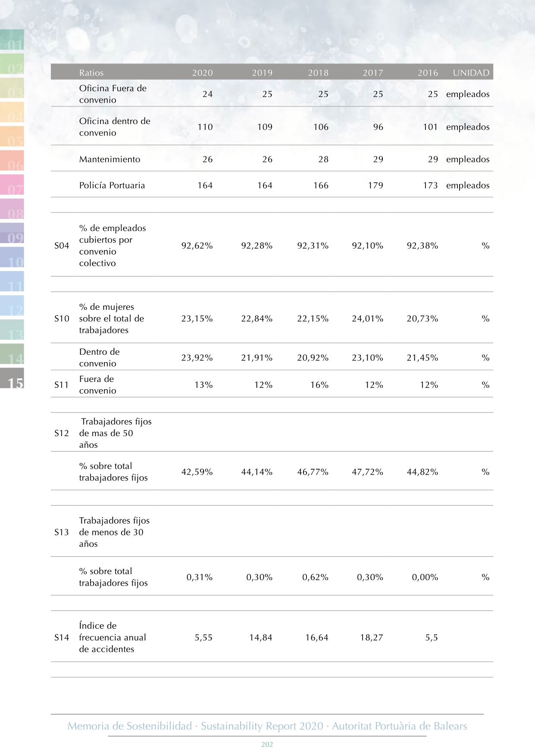Open chapter 01 side tab
The height and width of the screenshot is (756, 535).
pyautogui.click(x=12, y=41)
